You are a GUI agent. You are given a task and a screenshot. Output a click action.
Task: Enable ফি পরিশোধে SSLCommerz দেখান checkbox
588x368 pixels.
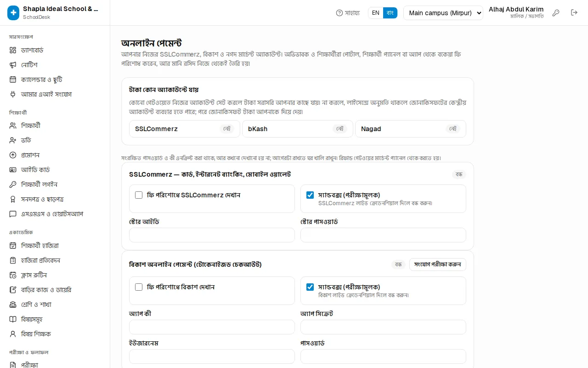pos(139,195)
